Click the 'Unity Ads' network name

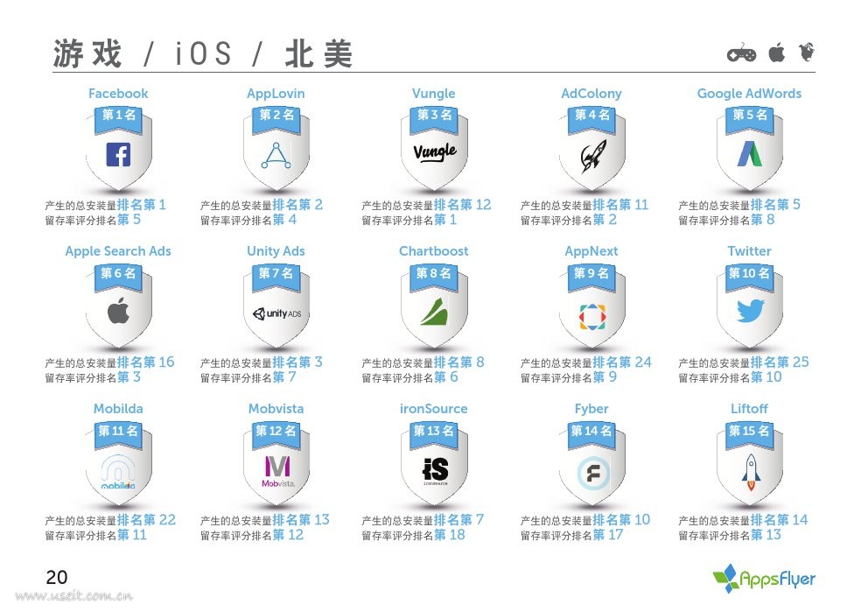click(x=276, y=251)
